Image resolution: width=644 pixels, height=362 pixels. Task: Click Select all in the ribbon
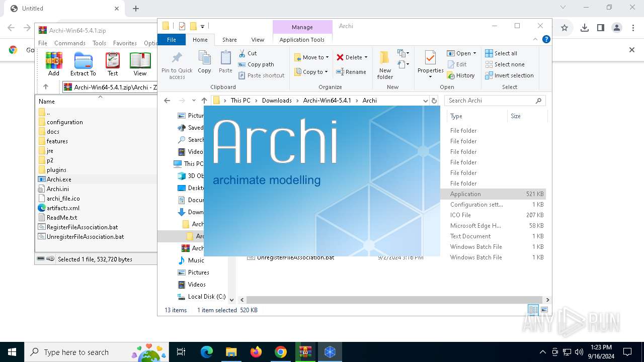501,53
